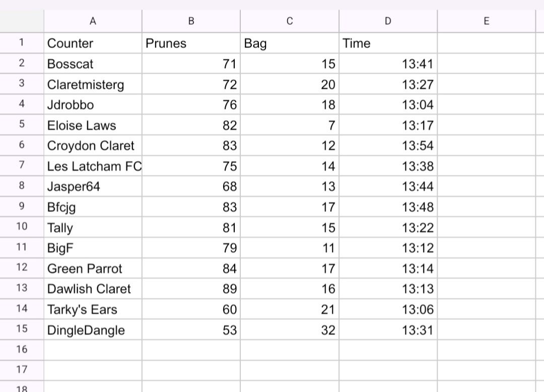
Task: Click the Bag header cell
Action: click(290, 43)
